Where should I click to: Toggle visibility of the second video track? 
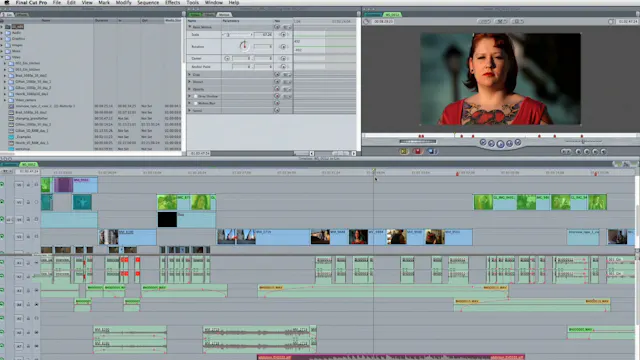click(2, 202)
